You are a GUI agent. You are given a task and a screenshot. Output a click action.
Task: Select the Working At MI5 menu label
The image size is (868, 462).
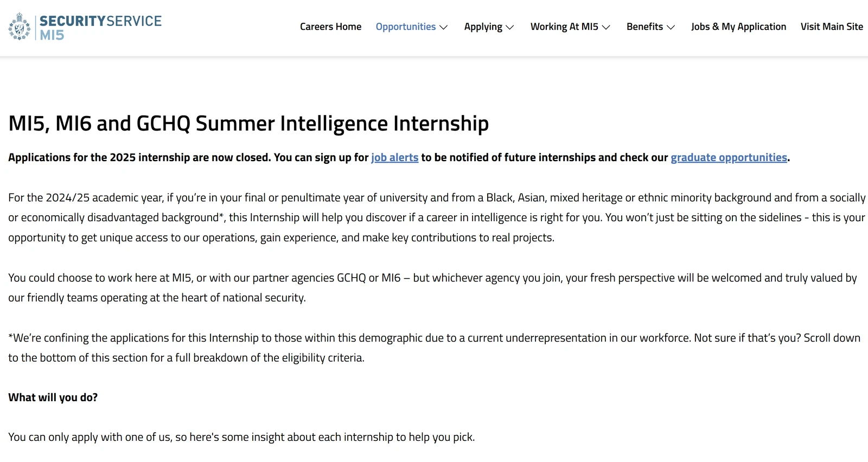point(564,27)
